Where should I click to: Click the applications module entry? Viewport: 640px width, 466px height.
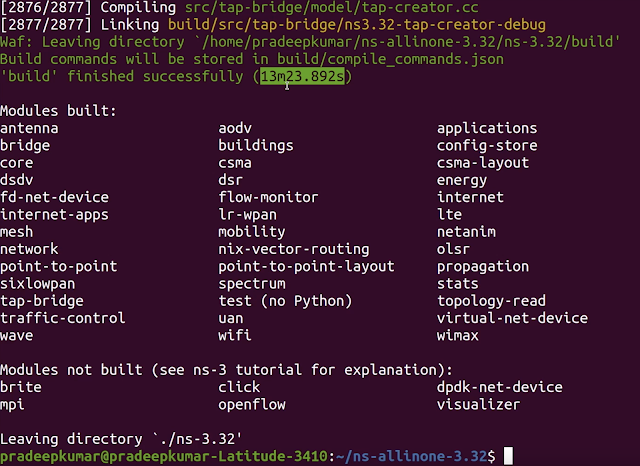[x=487, y=128]
